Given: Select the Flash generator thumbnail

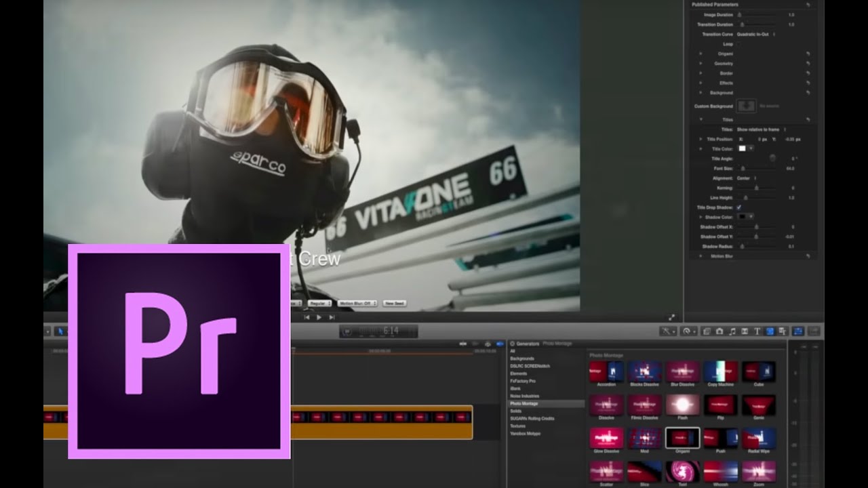Looking at the screenshot, I should click(683, 405).
